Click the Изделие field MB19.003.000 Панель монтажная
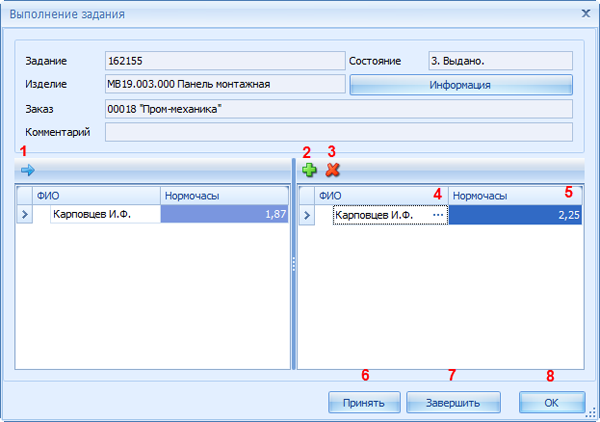Image resolution: width=600 pixels, height=422 pixels. tap(225, 84)
